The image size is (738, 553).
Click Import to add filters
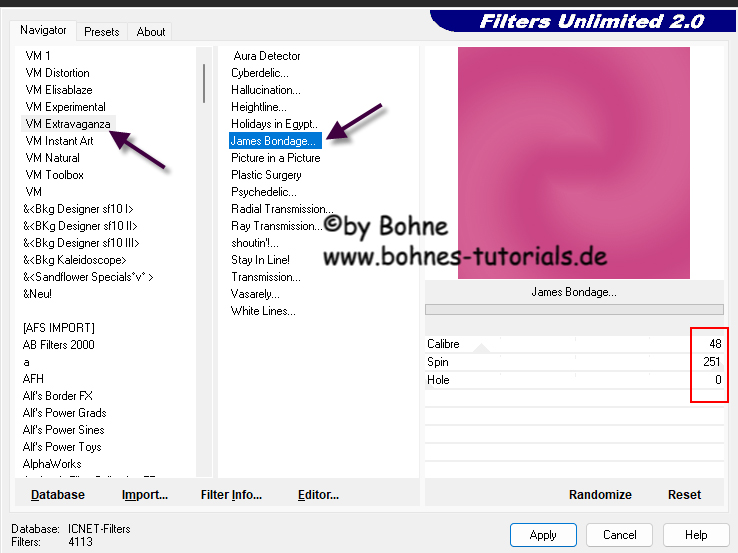pos(144,495)
